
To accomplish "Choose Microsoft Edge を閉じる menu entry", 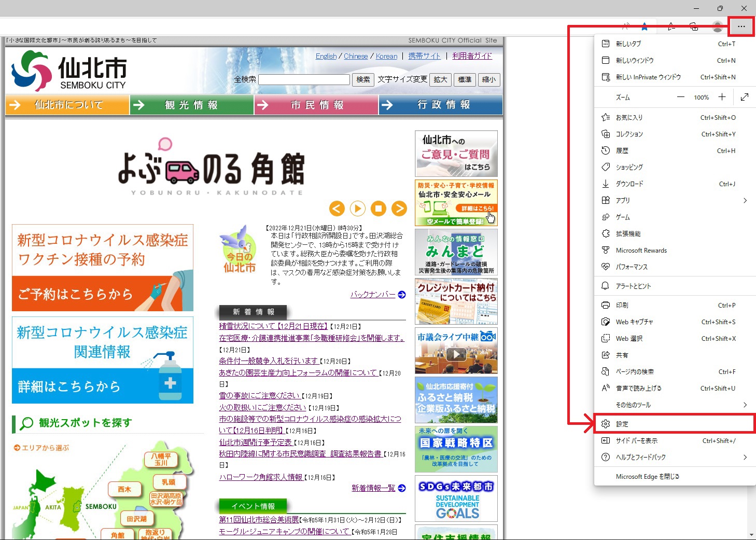I will tap(675, 476).
